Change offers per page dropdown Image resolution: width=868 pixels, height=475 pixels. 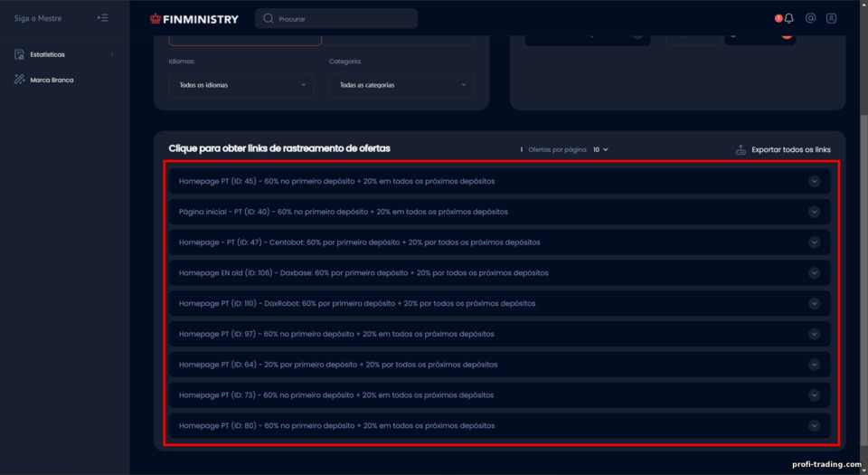[x=600, y=149]
